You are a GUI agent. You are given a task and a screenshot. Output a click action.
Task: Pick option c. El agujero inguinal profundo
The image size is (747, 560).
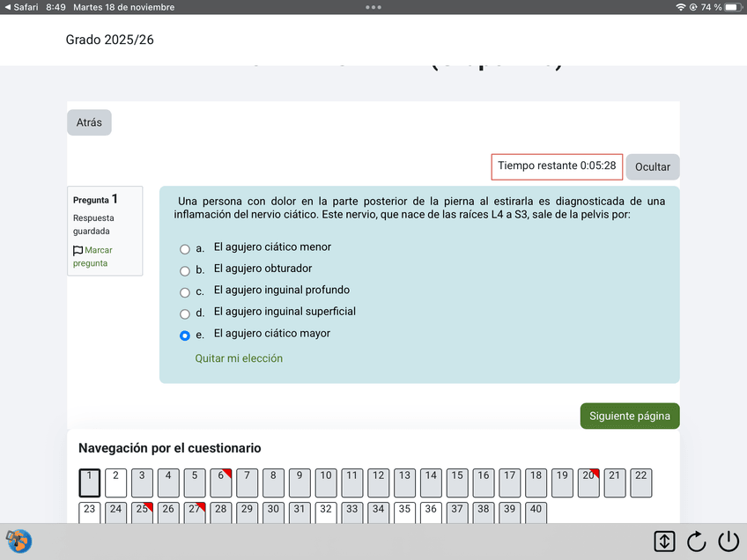point(185,292)
